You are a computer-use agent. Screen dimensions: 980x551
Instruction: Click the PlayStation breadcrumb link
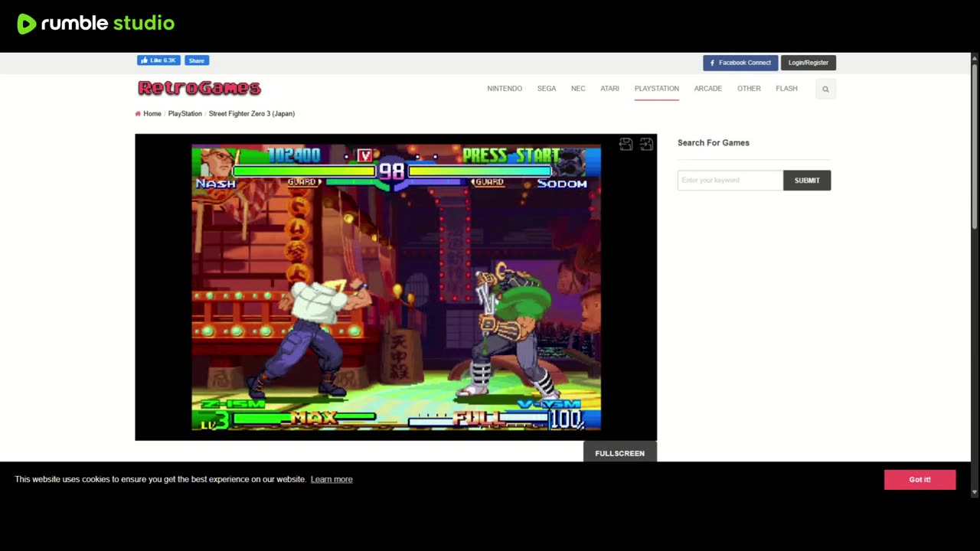[x=185, y=113]
